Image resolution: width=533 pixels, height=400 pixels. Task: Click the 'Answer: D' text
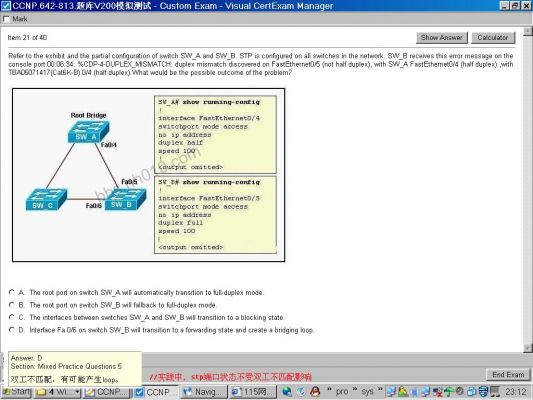click(27, 358)
